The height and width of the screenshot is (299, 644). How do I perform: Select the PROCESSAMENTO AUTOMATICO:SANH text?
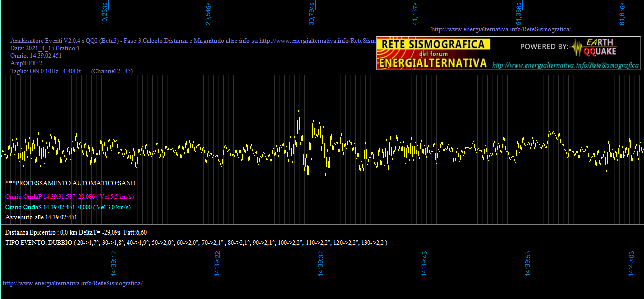point(71,183)
